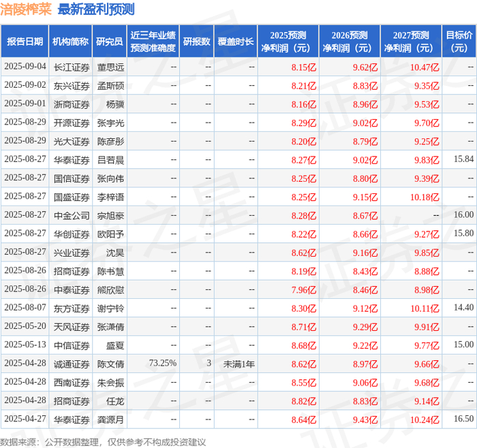
Task: Click the 16.50 target price
Action: point(463,419)
